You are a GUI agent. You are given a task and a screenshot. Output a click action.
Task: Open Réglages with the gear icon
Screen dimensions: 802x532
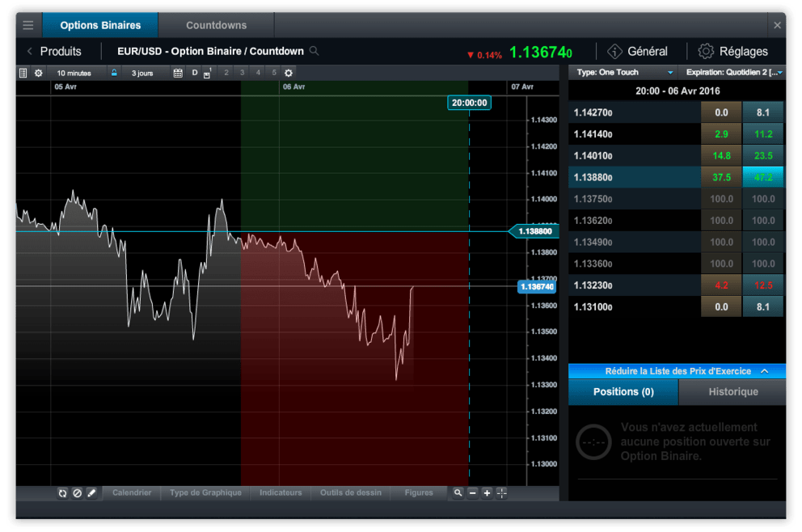click(706, 51)
